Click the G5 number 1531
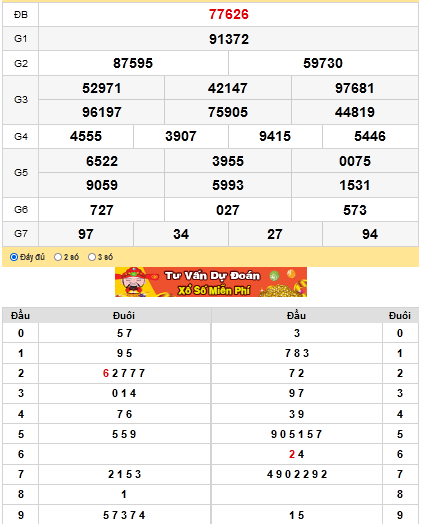This screenshot has width=421, height=524. 355,185
